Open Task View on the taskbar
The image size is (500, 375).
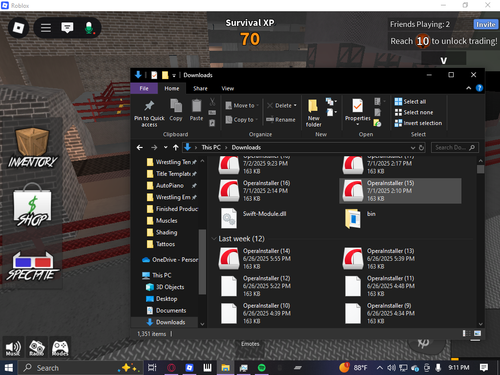[152, 368]
